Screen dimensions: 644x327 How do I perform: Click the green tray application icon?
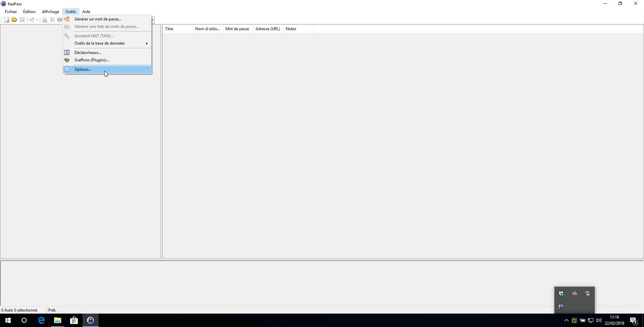tap(575, 320)
